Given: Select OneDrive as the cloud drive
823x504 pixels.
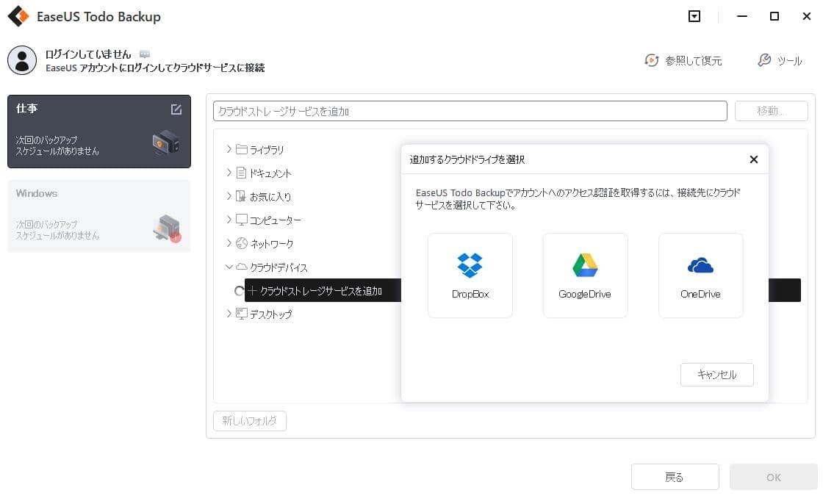Looking at the screenshot, I should [700, 275].
